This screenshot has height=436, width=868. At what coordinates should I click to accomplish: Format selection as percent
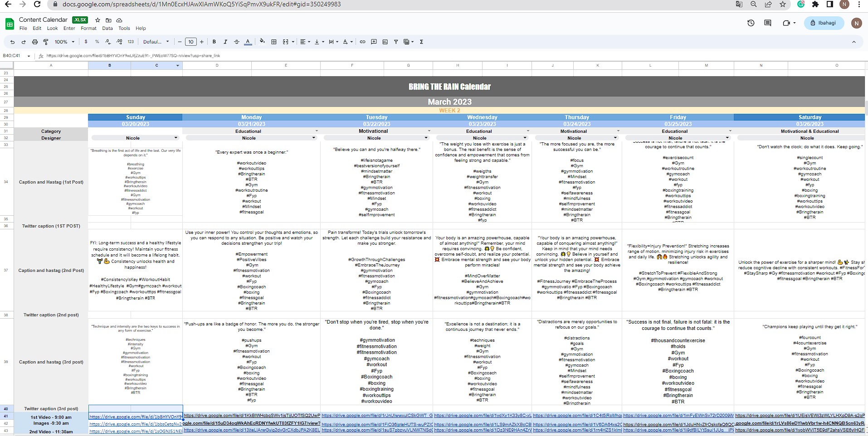click(x=97, y=42)
